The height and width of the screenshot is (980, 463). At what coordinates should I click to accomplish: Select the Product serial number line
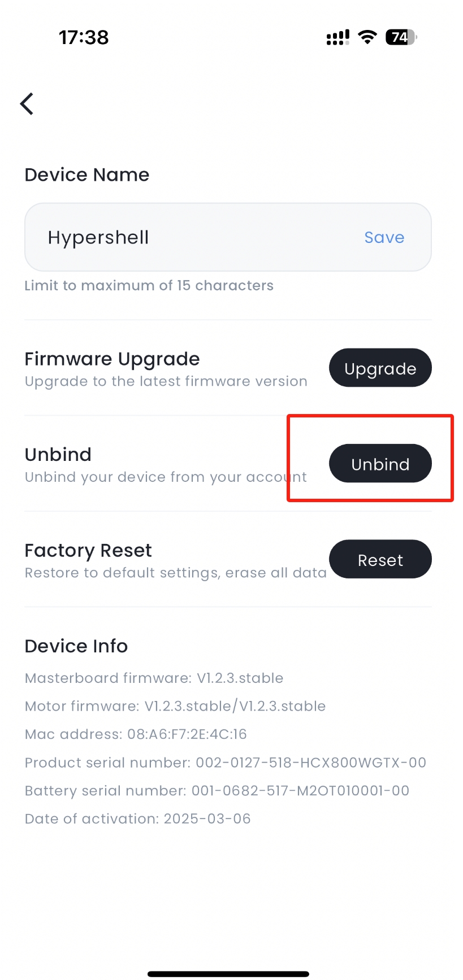(x=225, y=763)
